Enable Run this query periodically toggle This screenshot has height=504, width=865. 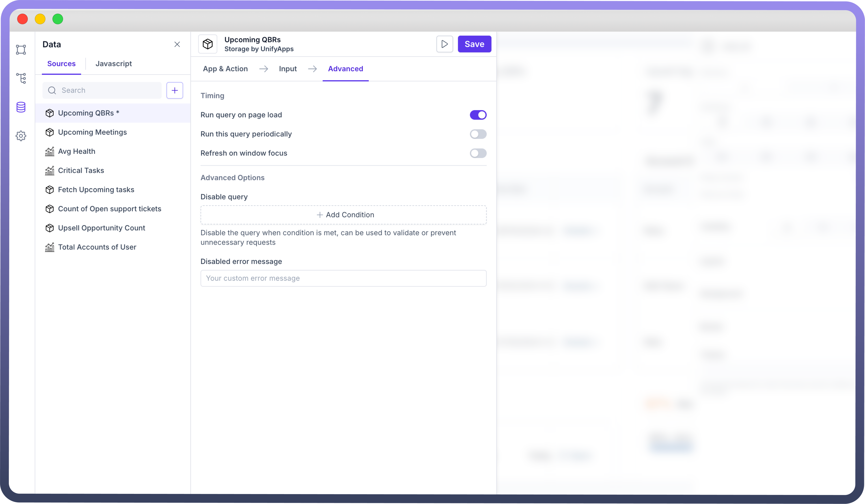pyautogui.click(x=478, y=134)
